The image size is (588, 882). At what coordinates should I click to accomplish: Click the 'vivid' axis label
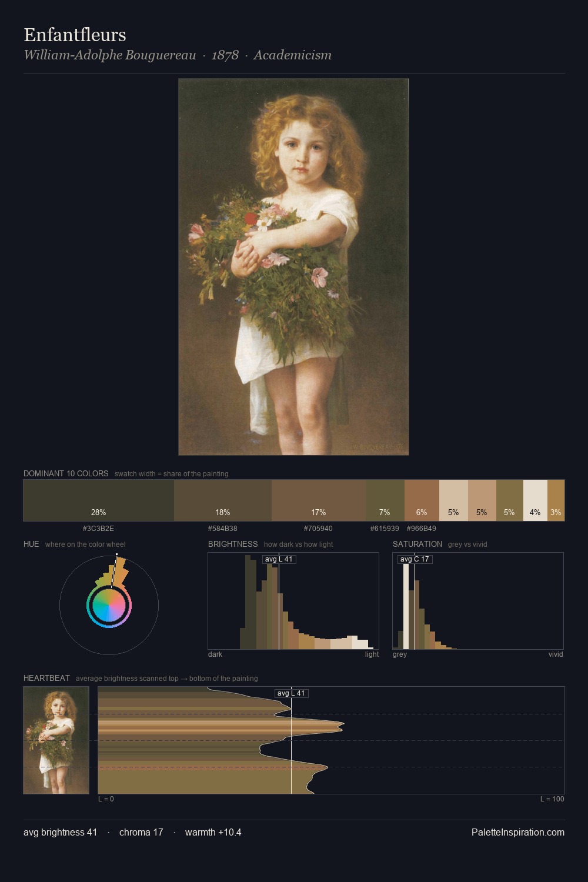(x=556, y=654)
